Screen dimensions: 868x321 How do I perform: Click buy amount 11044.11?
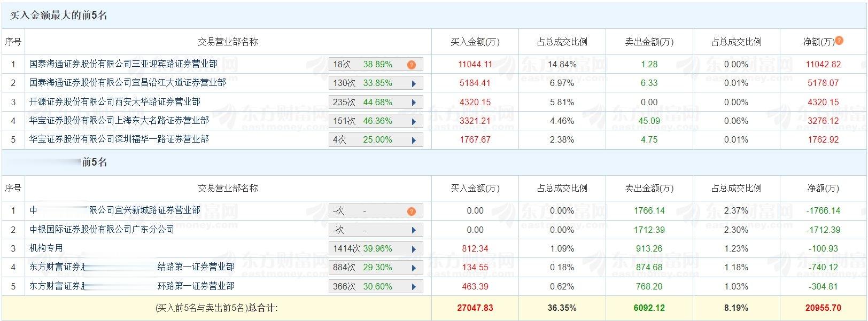point(475,64)
